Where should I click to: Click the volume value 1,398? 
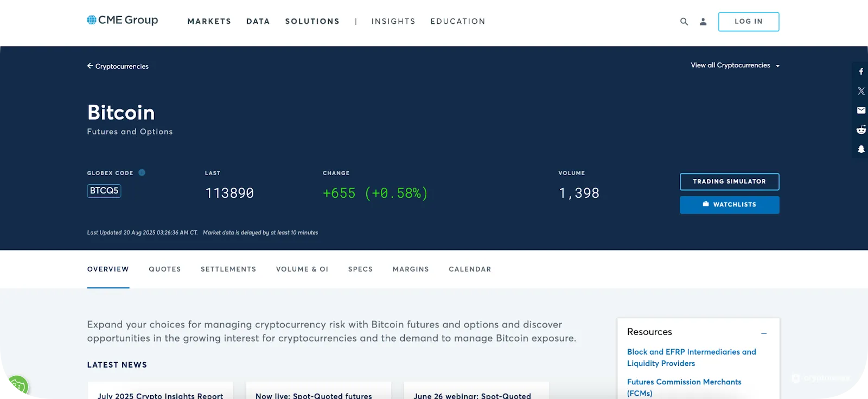point(579,193)
